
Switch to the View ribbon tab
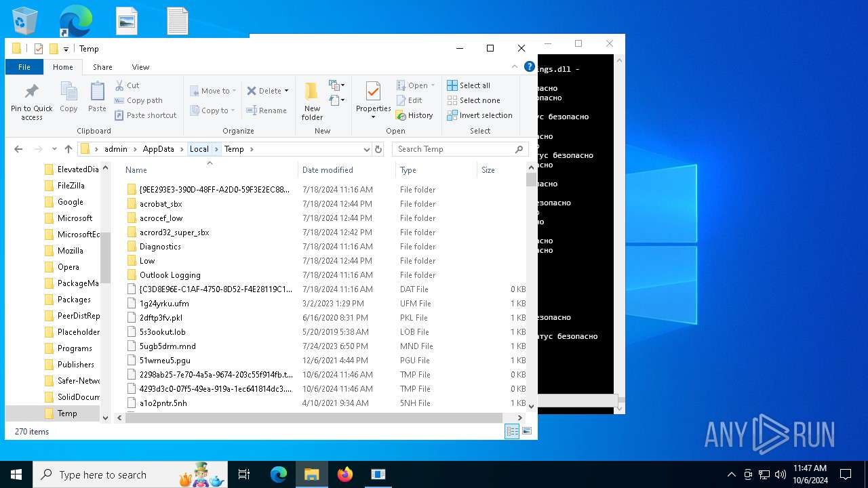[x=140, y=67]
